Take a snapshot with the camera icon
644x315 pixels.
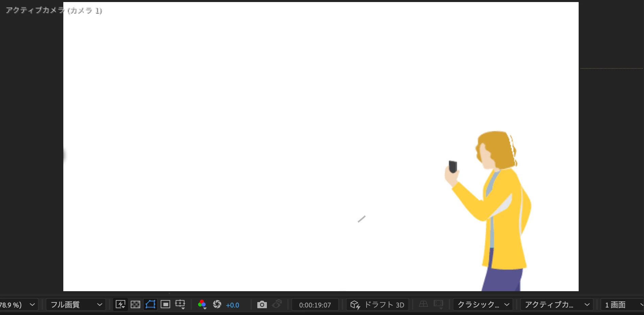262,304
